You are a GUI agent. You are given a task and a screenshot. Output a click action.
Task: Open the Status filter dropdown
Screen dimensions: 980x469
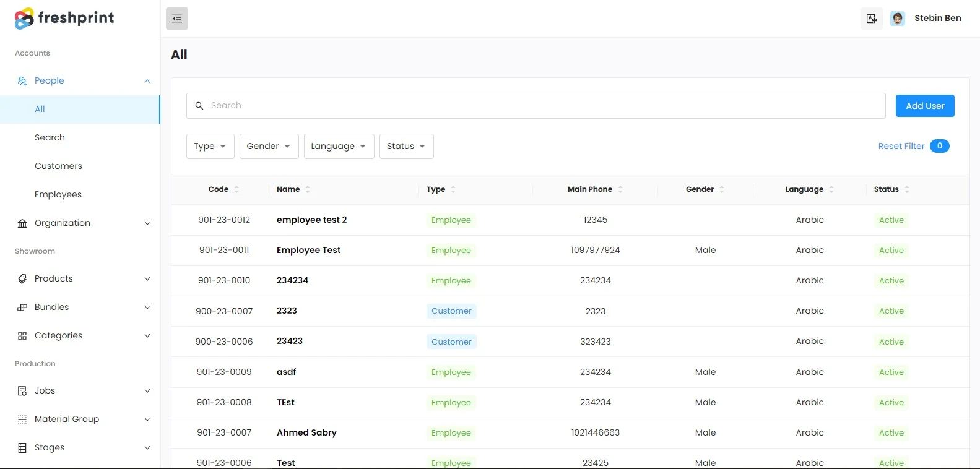(407, 146)
